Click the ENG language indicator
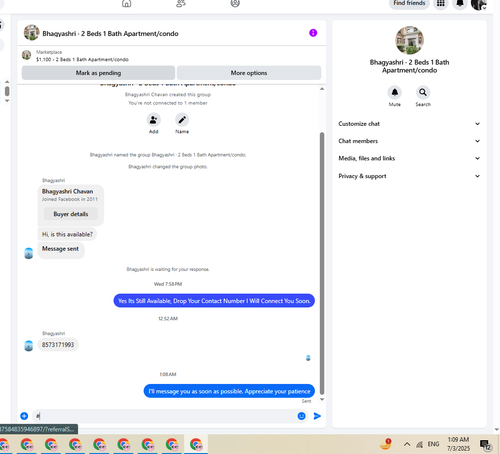This screenshot has width=500, height=454. pos(433,444)
